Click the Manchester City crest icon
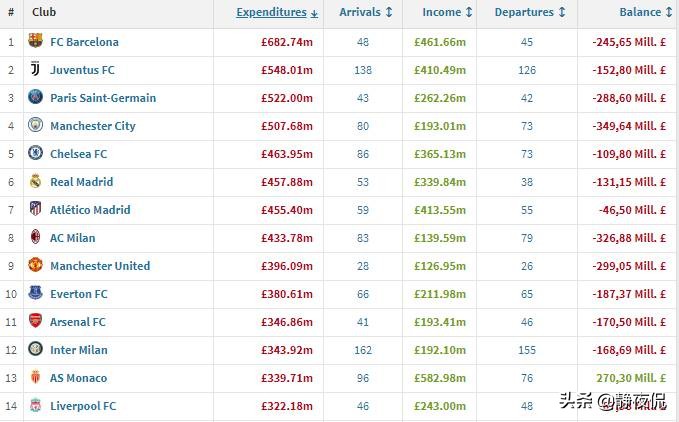Viewport: 679px width, 422px height. click(x=36, y=126)
